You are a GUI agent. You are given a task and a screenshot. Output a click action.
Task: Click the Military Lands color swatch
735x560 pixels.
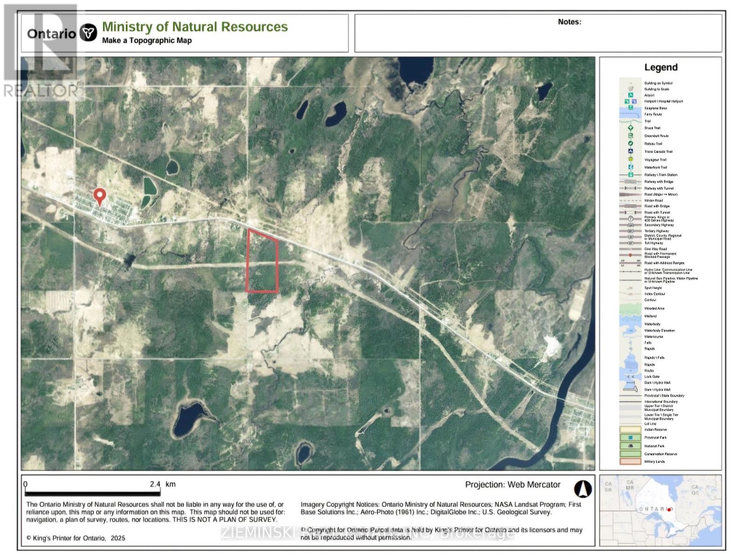pos(630,462)
